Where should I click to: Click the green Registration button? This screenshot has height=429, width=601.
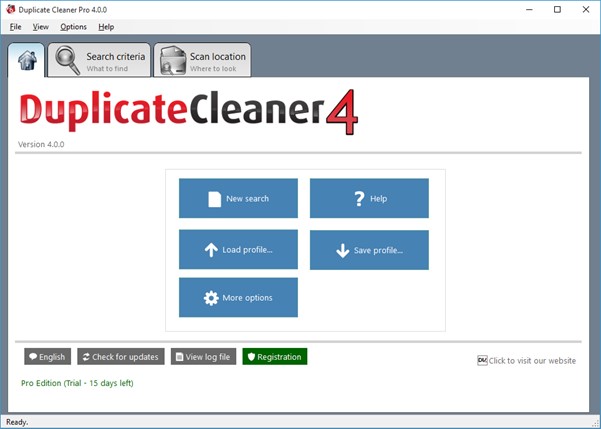coord(274,357)
